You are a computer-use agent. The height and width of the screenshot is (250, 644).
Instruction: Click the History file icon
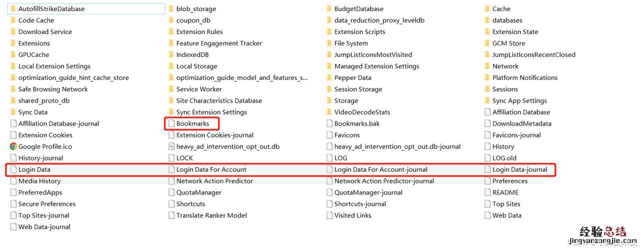pyautogui.click(x=488, y=146)
